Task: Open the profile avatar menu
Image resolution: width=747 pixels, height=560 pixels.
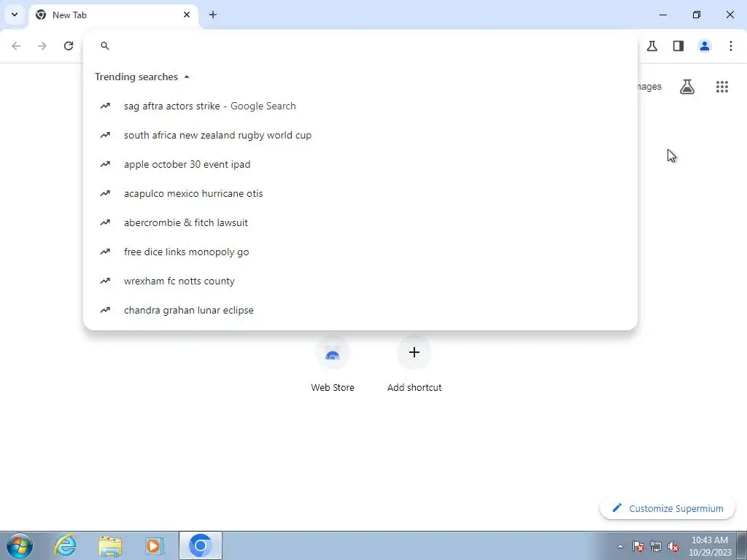Action: click(x=705, y=46)
